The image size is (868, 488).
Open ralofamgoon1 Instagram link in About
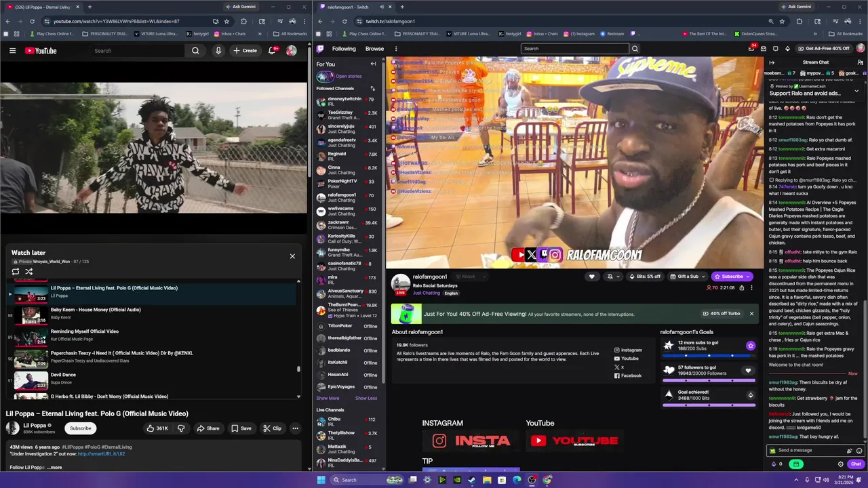pos(628,350)
